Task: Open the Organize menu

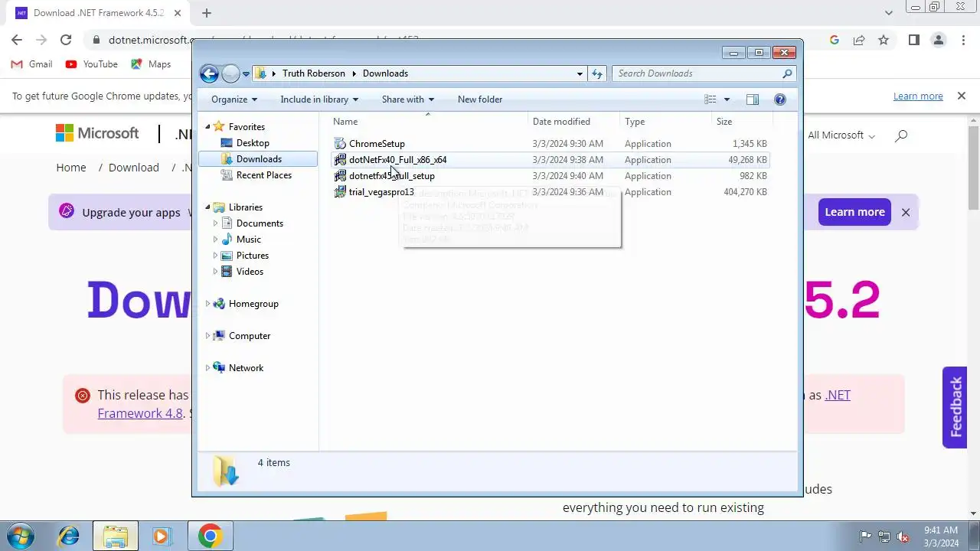Action: [x=234, y=99]
